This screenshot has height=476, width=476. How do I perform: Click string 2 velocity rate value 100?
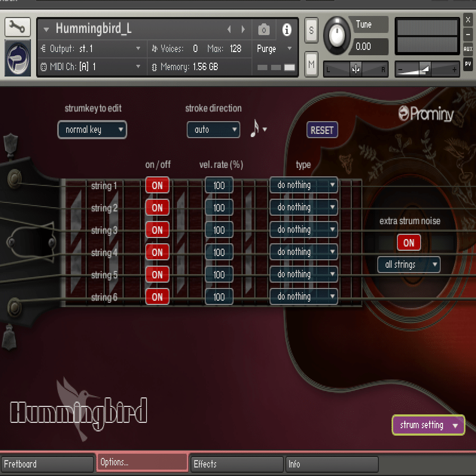219,208
